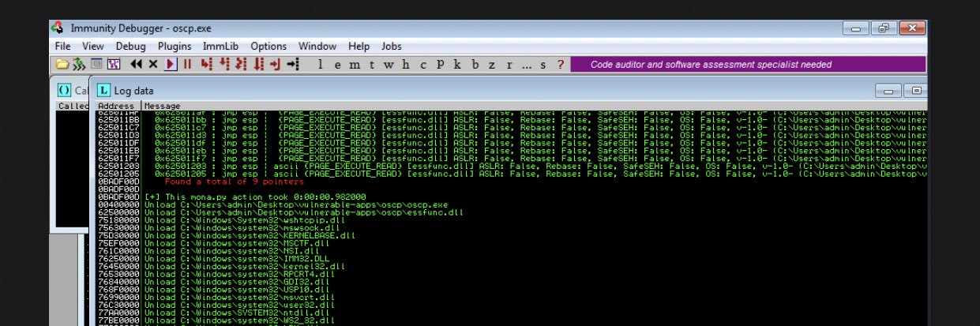Open References with the 'r' button

(509, 65)
